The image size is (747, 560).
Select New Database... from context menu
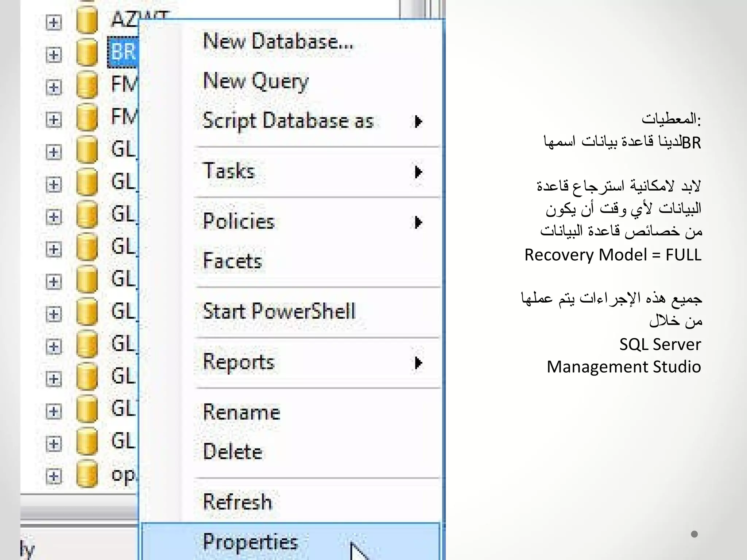pos(291,41)
